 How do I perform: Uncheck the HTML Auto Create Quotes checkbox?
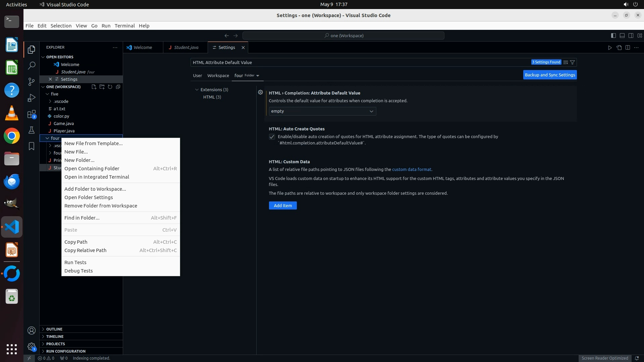point(272,137)
